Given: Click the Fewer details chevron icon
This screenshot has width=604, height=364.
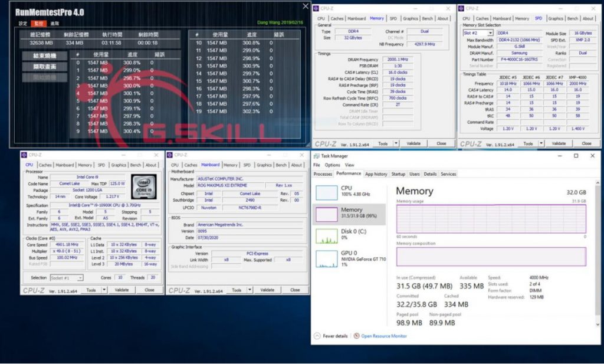Looking at the screenshot, I should point(317,336).
